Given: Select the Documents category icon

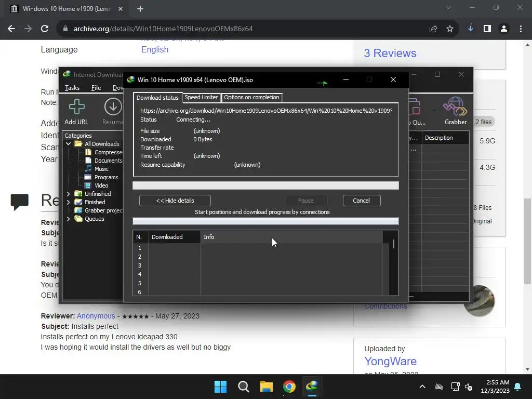Looking at the screenshot, I should [x=88, y=161].
